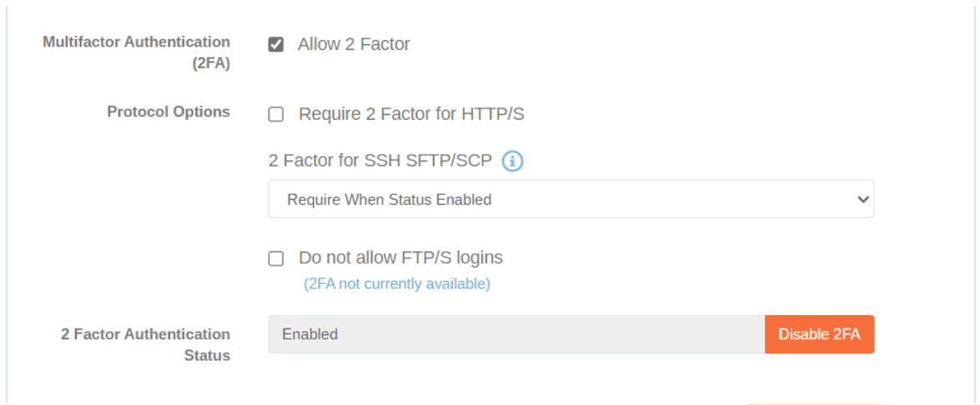Viewport: 980px width, 405px height.
Task: Click the 'Require 2 Factor for HTTP/S' label
Action: 411,115
